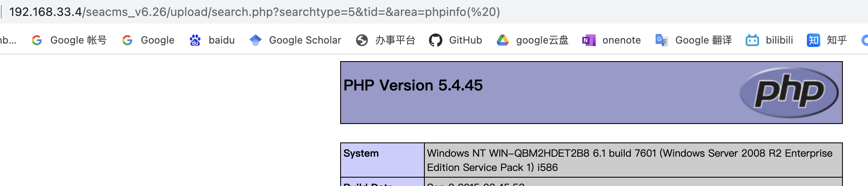This screenshot has height=186, width=868.
Task: Open the 知乎 bookmark
Action: tap(827, 40)
